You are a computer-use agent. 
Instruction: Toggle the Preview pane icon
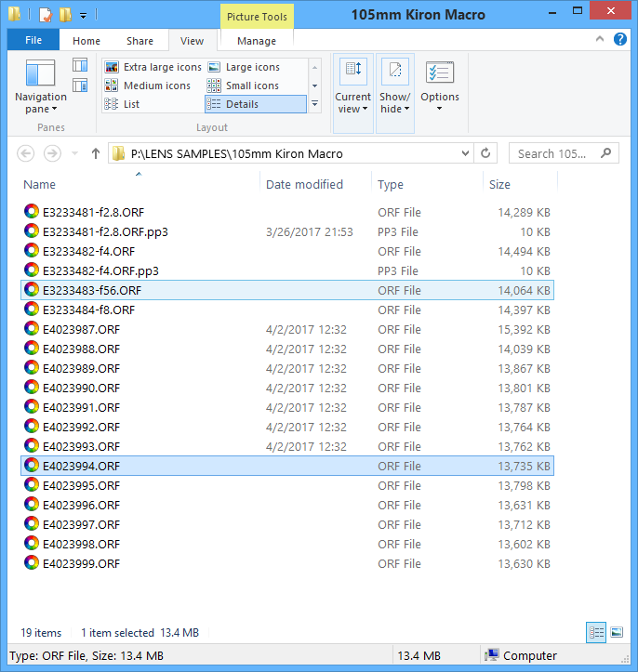tap(80, 66)
